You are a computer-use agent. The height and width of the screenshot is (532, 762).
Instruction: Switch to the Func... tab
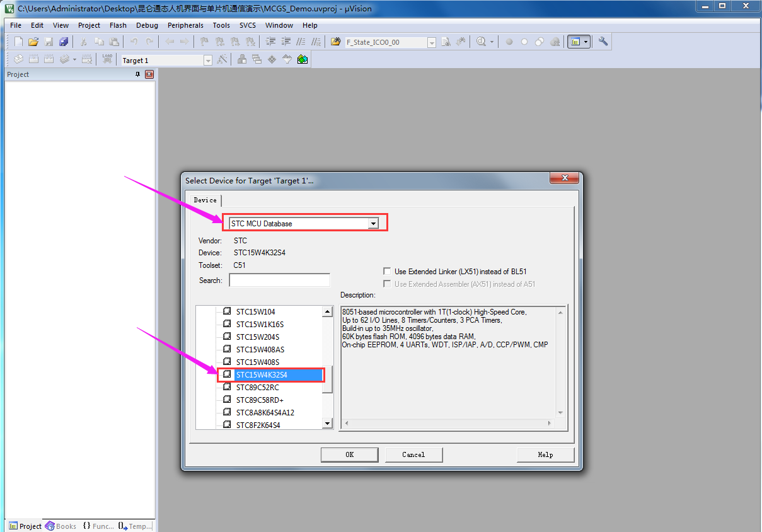coord(98,526)
